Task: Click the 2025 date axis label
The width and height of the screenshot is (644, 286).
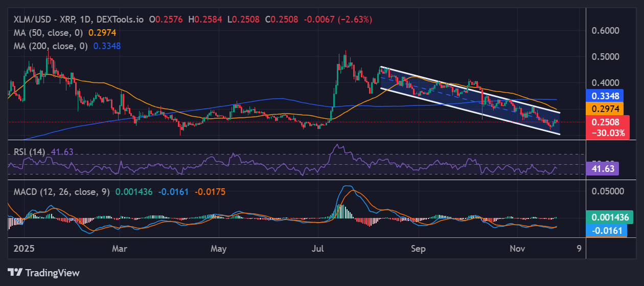Action: [x=24, y=249]
